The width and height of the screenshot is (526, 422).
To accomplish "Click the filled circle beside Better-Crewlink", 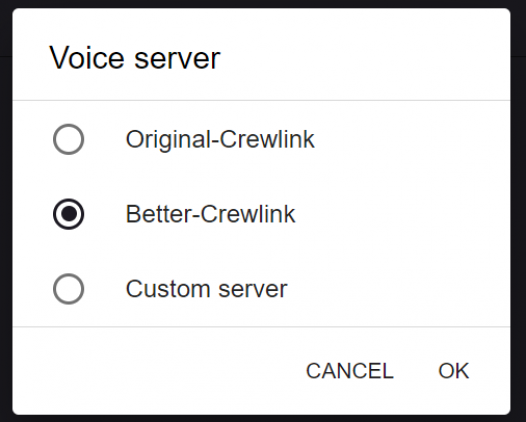I will (x=68, y=214).
